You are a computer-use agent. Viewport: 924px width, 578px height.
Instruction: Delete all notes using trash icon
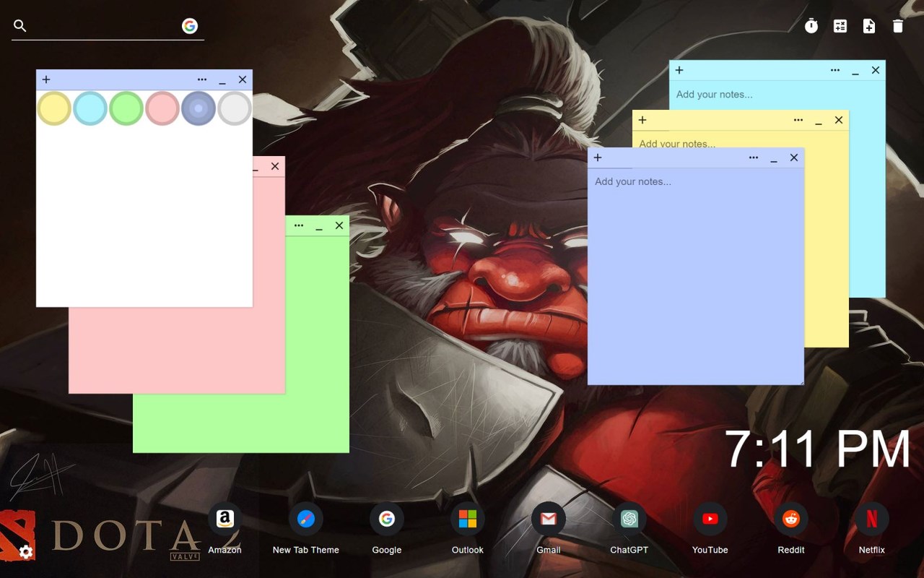coord(898,26)
